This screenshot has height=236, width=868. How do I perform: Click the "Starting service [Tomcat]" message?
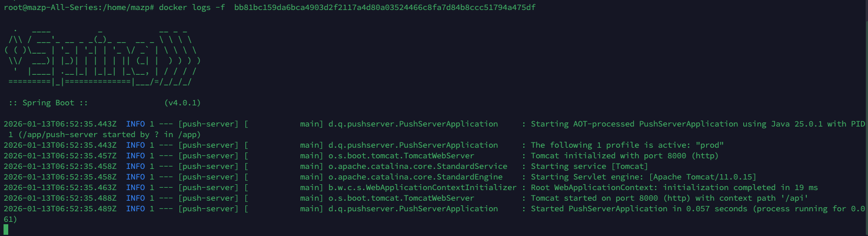tap(589, 167)
